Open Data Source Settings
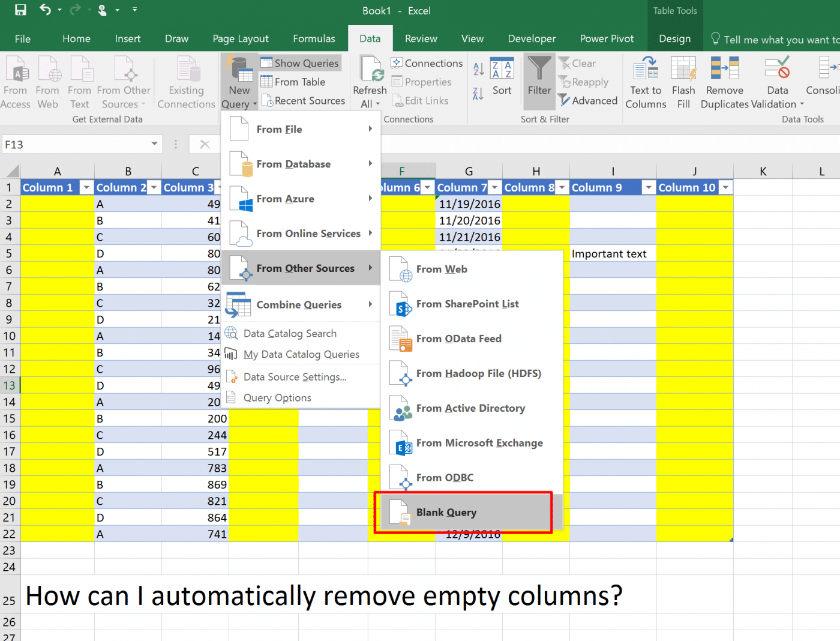This screenshot has height=641, width=840. click(301, 377)
